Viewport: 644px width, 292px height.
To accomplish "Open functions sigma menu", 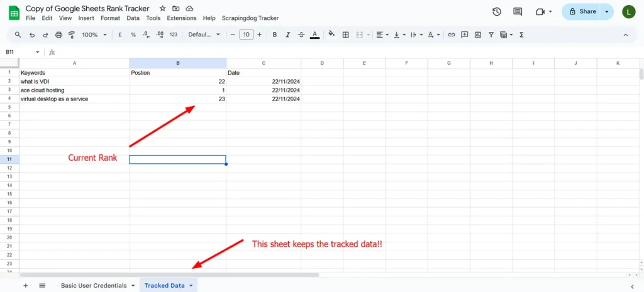I will coord(521,35).
